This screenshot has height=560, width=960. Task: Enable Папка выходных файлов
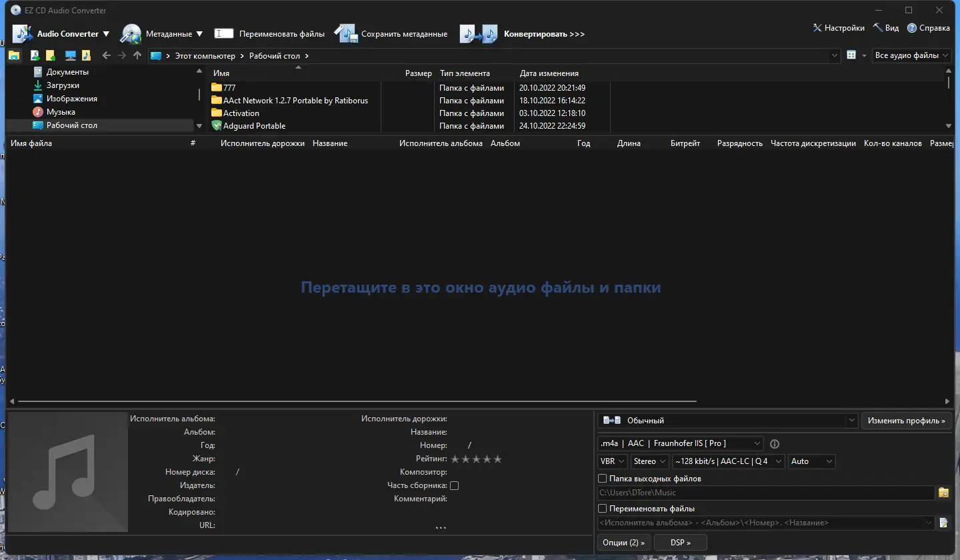tap(603, 478)
